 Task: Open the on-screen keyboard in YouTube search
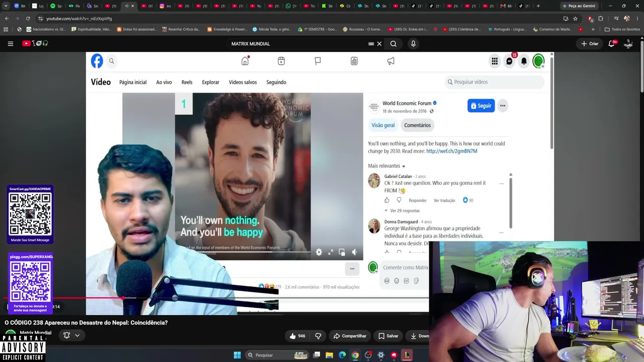[371, 44]
